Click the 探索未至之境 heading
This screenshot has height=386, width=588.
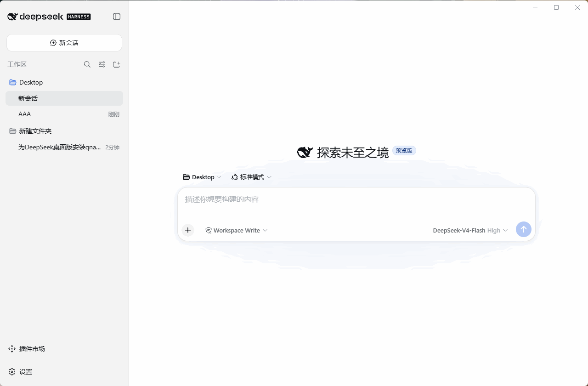tap(353, 152)
